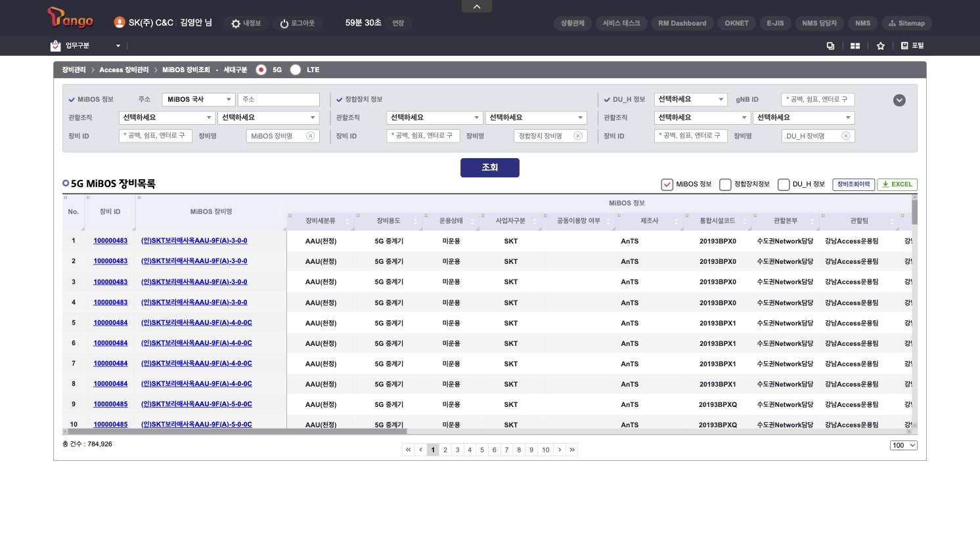This screenshot has height=533, width=980.
Task: Select the 5G radio button
Action: 261,70
